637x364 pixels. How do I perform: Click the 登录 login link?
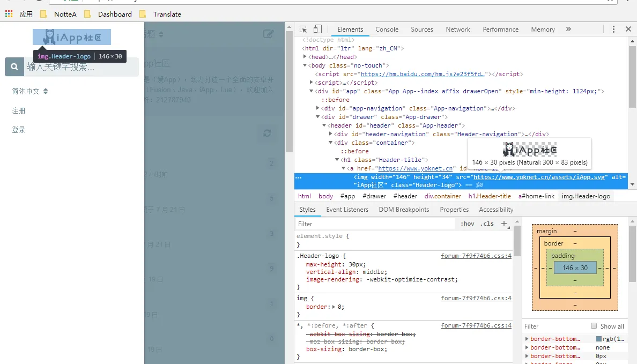click(x=19, y=130)
